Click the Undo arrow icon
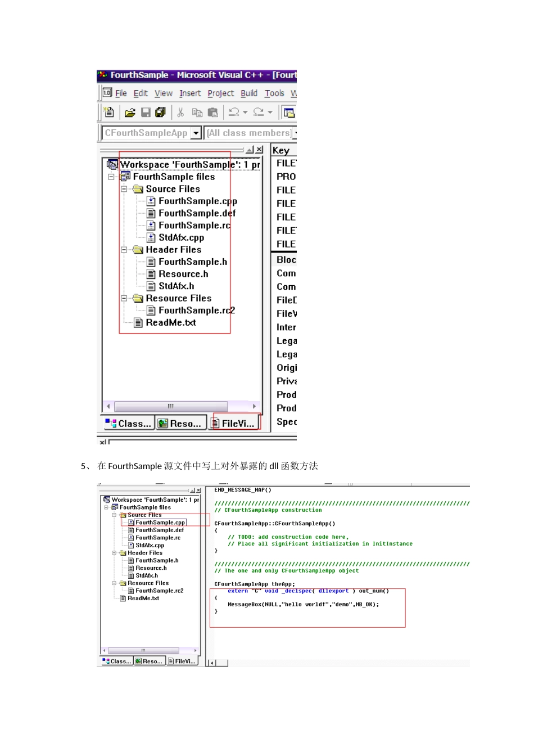This screenshot has height=756, width=534. point(234,112)
